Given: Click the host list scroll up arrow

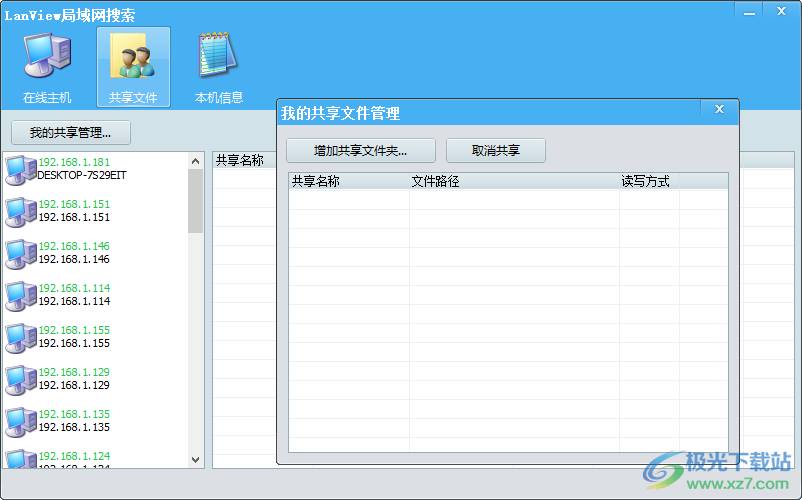Looking at the screenshot, I should pos(195,161).
